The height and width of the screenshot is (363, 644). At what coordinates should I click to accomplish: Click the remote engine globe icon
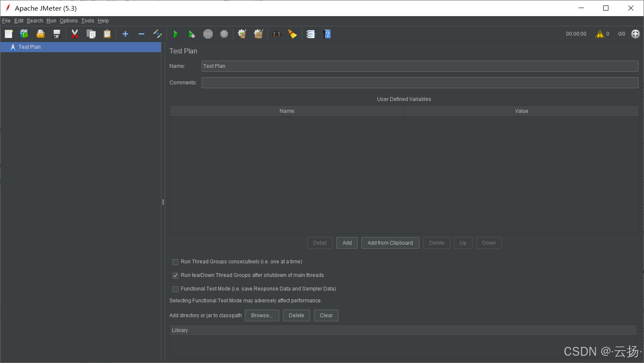(636, 34)
